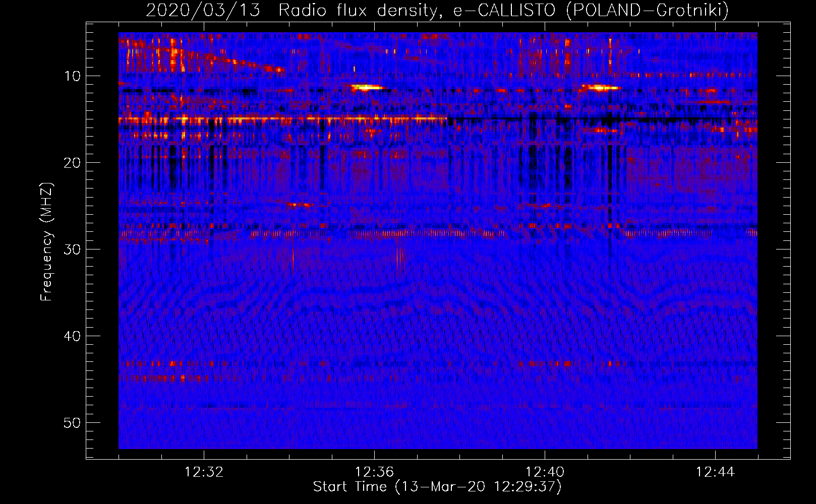Click the '20' frequency tick label
The width and height of the screenshot is (816, 504).
(73, 163)
